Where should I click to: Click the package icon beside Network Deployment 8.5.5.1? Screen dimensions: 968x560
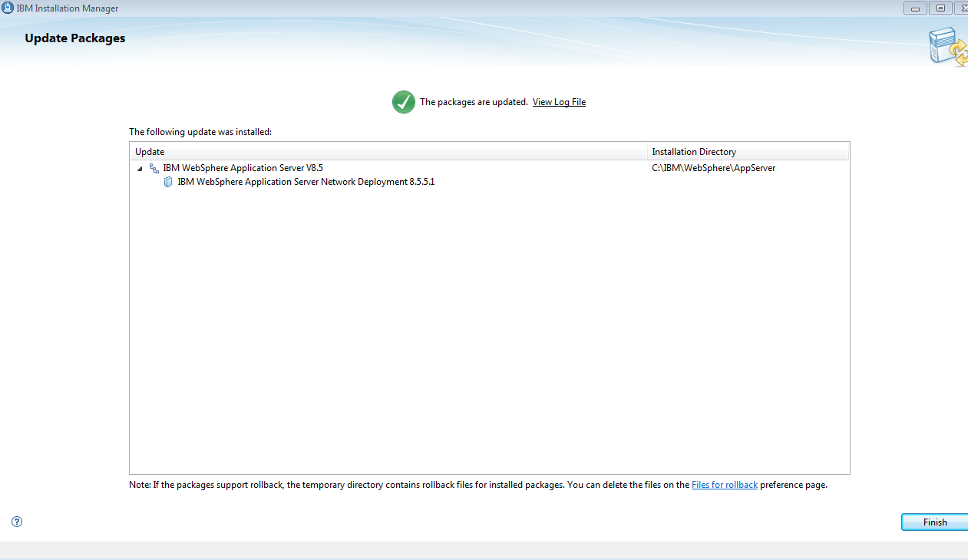point(168,182)
